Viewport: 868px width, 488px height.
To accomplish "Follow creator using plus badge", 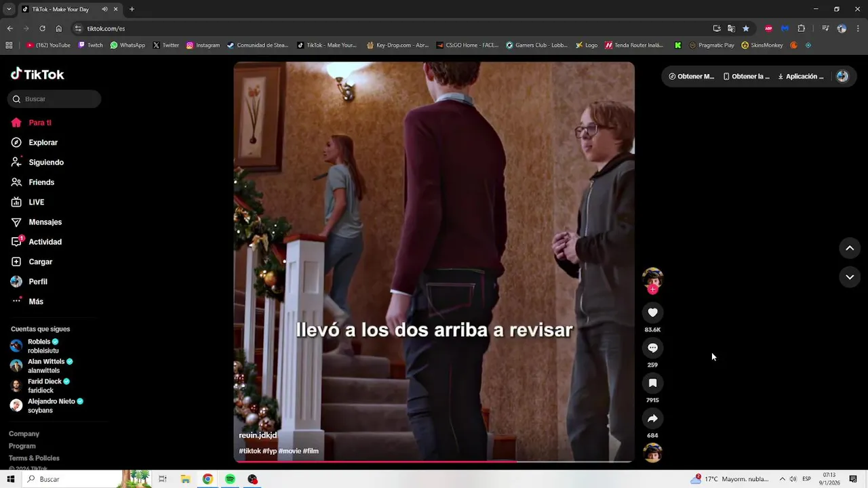I will pyautogui.click(x=652, y=289).
